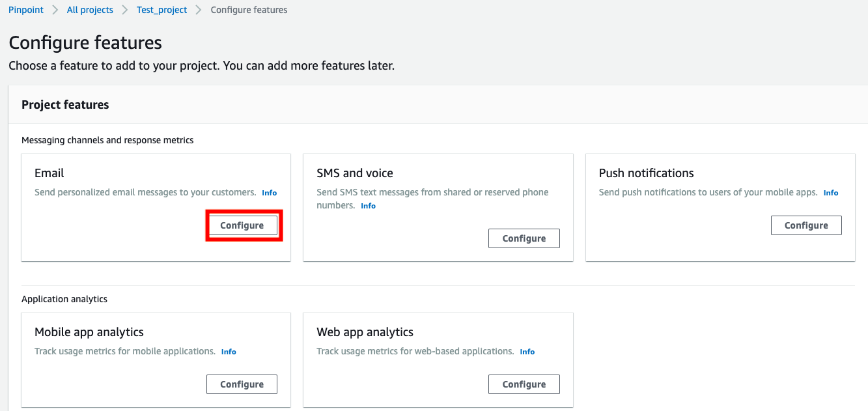The height and width of the screenshot is (411, 868).
Task: Click the Web app analytics heading
Action: pos(365,332)
